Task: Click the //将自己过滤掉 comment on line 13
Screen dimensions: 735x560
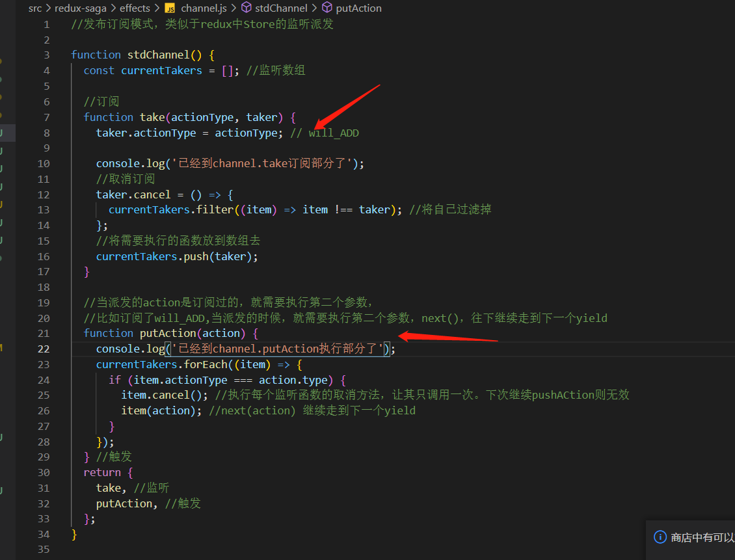Action: tap(450, 209)
